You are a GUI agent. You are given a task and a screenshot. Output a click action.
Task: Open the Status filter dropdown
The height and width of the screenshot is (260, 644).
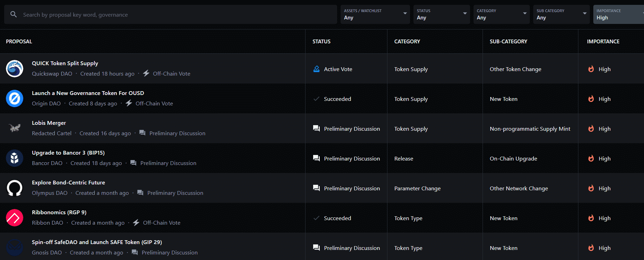coord(442,14)
